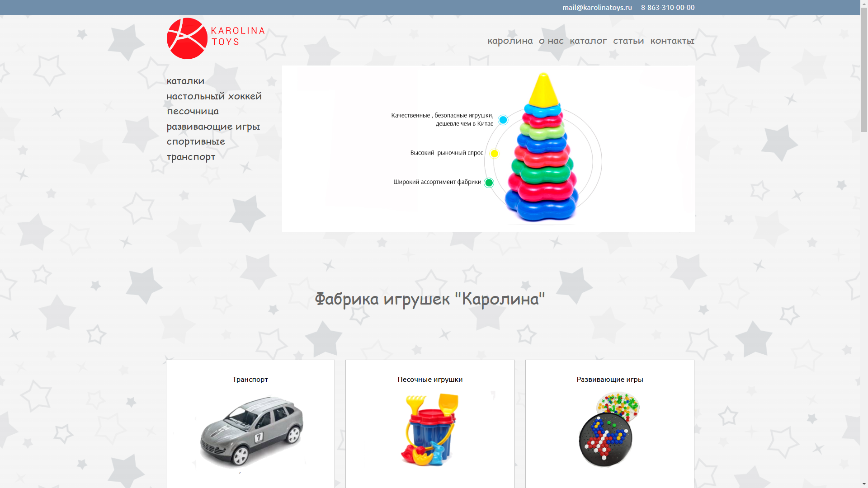Click the mosaic game image
868x488 pixels.
coord(609,429)
